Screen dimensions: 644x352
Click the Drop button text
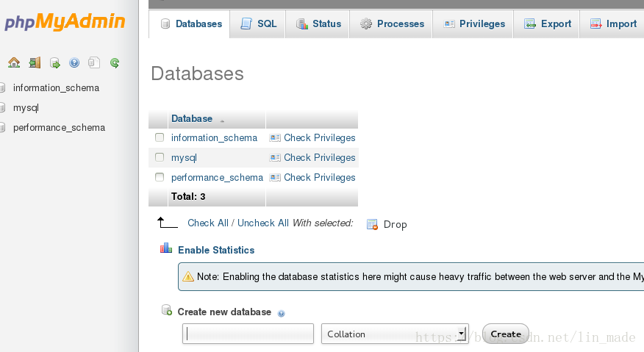395,225
